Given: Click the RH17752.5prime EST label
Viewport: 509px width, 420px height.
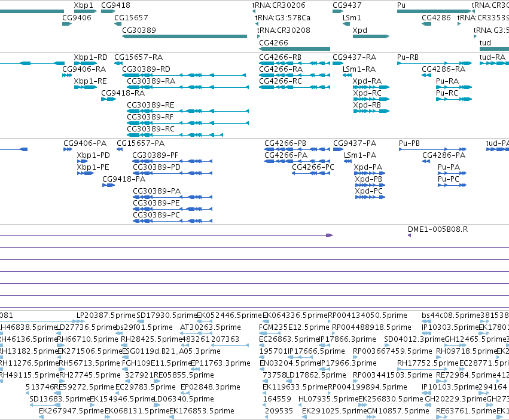Looking at the screenshot, I should 428,363.
